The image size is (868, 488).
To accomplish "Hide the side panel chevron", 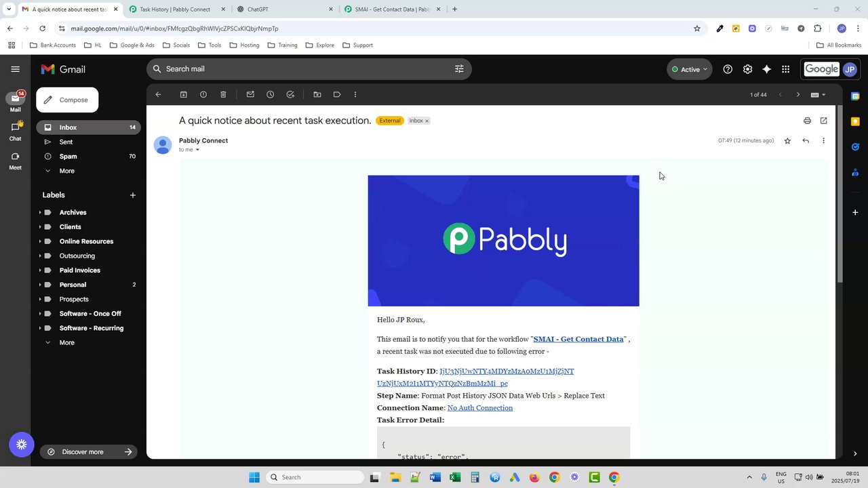I will pos(855,453).
